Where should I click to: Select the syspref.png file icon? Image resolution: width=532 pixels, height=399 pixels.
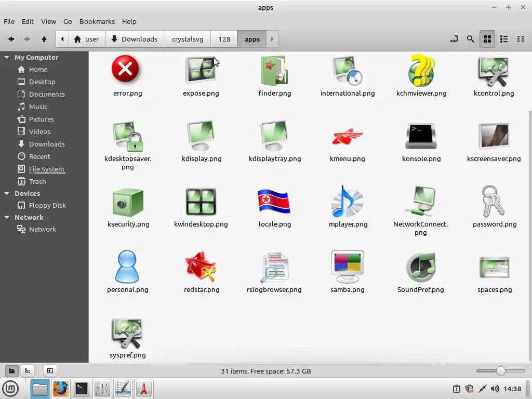127,332
